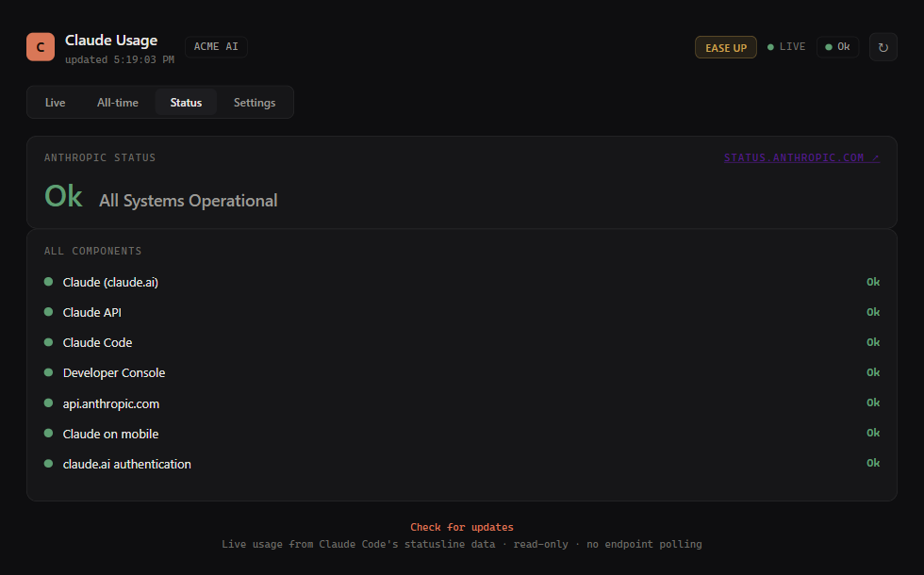Click the Ok value for Claude on mobile

pyautogui.click(x=873, y=433)
